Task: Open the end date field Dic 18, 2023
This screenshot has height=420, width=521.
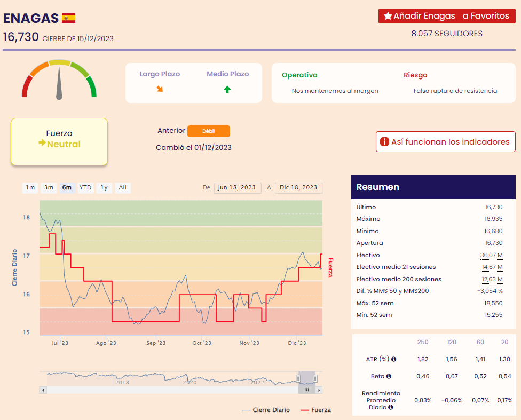Action: [298, 187]
